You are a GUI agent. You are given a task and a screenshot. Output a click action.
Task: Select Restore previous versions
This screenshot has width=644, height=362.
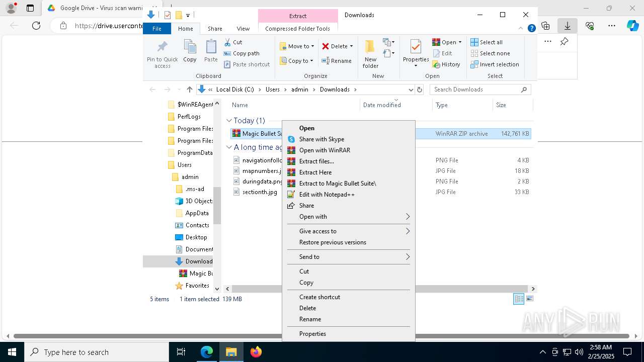point(348,242)
